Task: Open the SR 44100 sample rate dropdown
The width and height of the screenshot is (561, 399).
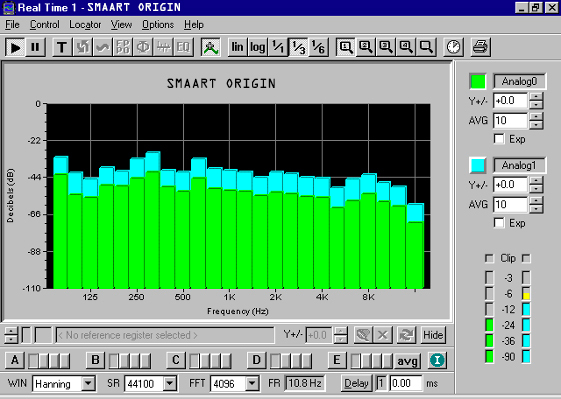Action: [x=170, y=384]
